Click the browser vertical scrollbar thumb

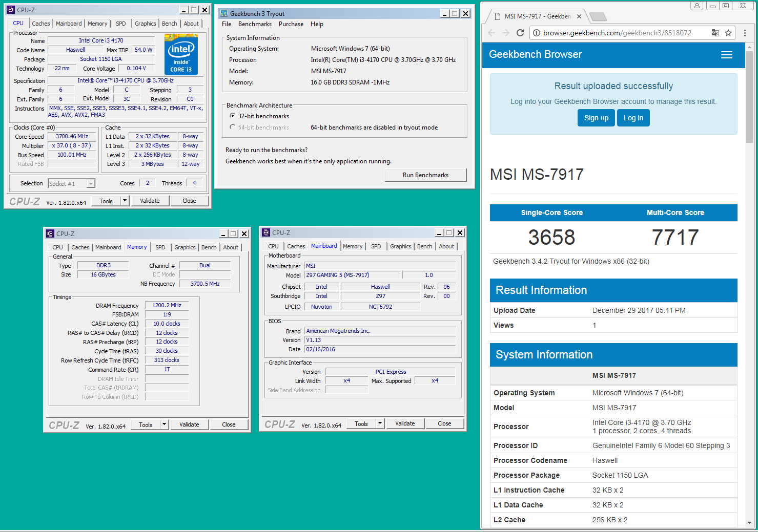[x=750, y=97]
